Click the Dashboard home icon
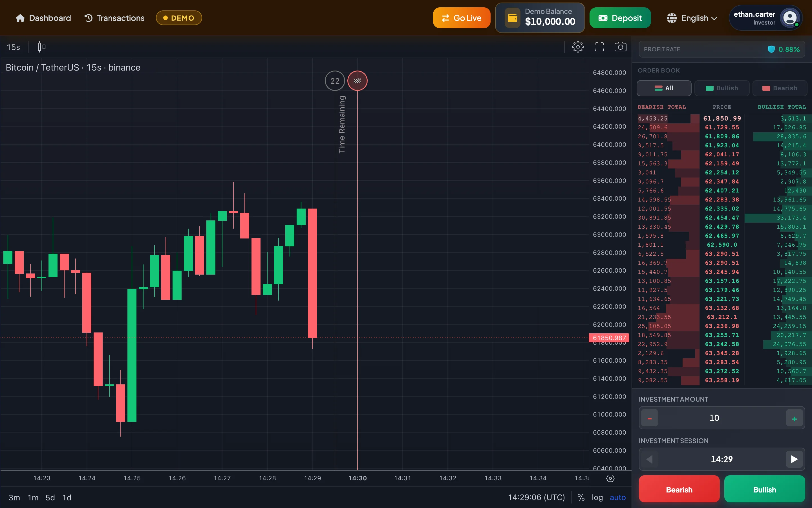 pyautogui.click(x=20, y=18)
